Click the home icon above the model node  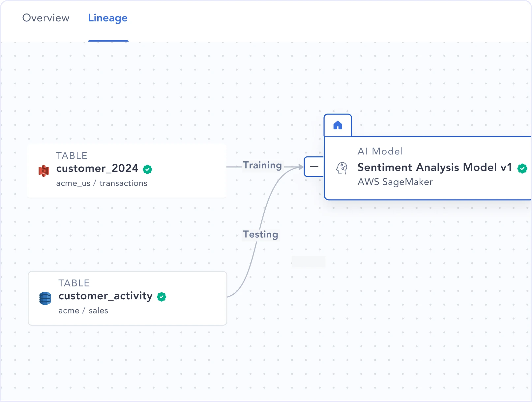click(x=338, y=125)
